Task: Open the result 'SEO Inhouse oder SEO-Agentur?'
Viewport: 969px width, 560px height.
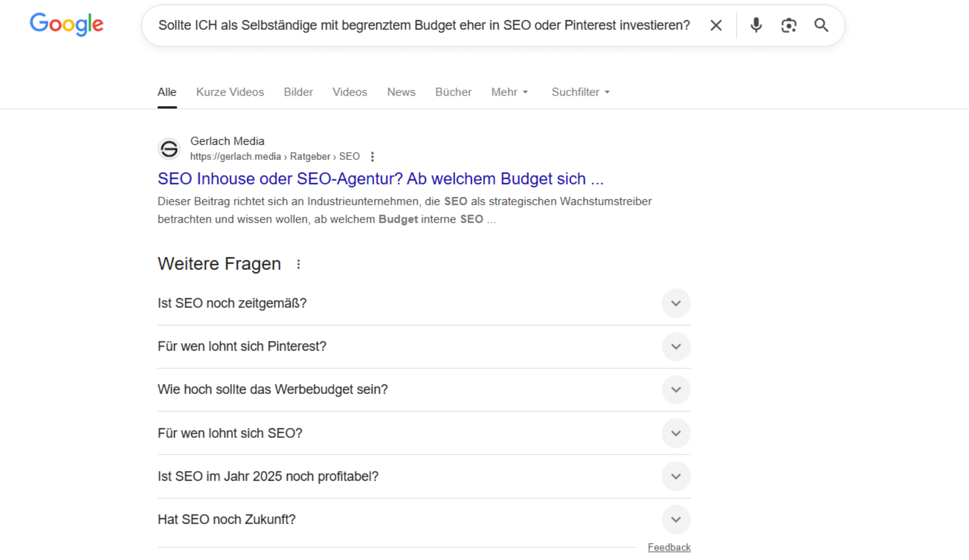Action: [381, 179]
